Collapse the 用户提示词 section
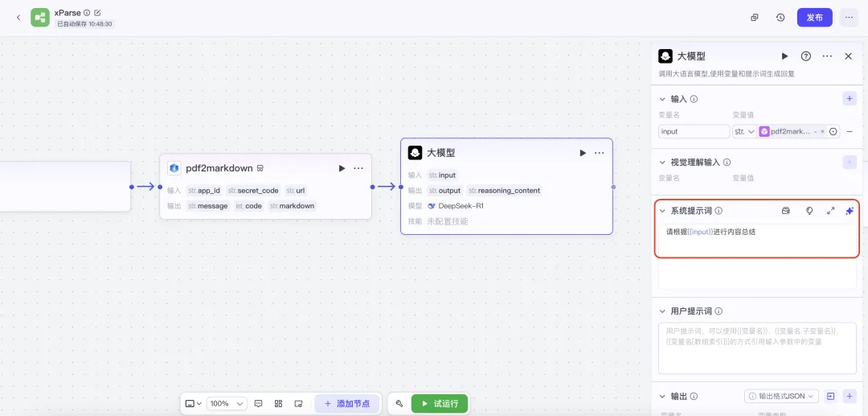Image resolution: width=868 pixels, height=416 pixels. tap(662, 311)
